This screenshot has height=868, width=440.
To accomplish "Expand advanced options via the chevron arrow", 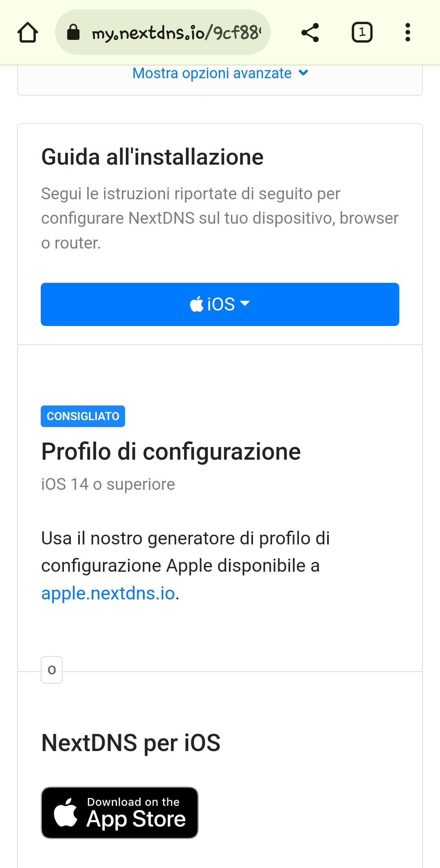I will [x=304, y=73].
